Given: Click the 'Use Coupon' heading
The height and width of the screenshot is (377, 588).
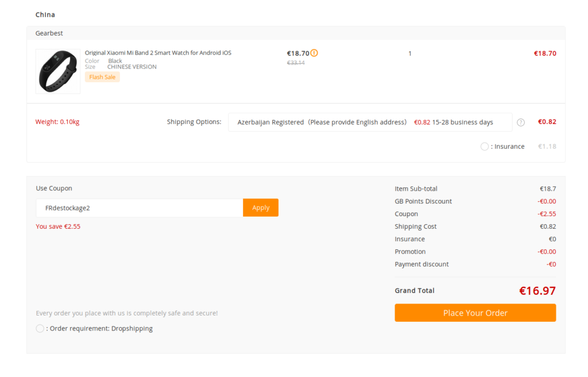Looking at the screenshot, I should click(54, 188).
